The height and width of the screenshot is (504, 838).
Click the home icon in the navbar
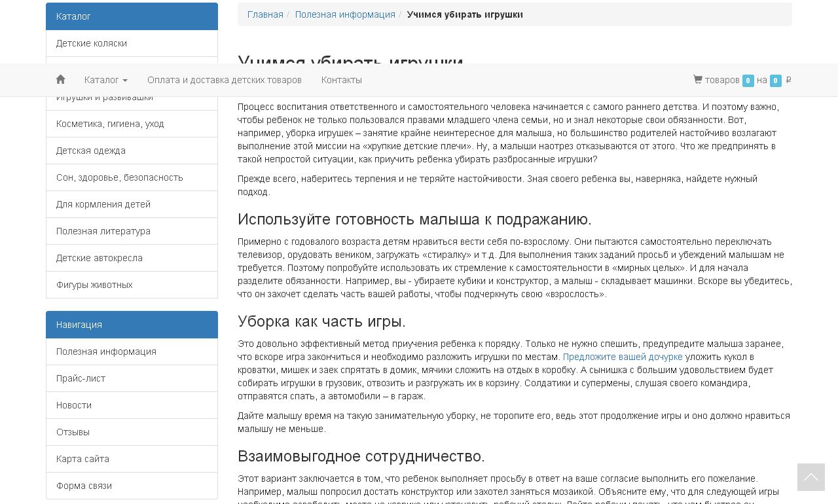point(60,80)
